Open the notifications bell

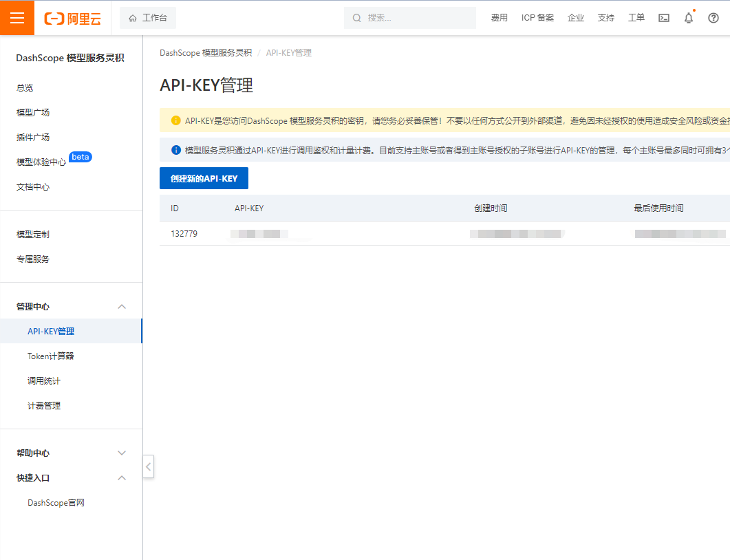coord(689,18)
